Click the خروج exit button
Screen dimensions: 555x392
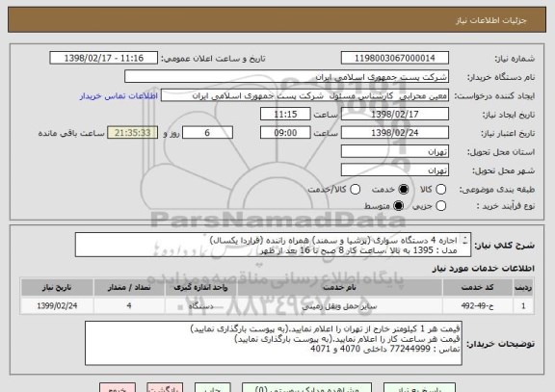pyautogui.click(x=118, y=387)
